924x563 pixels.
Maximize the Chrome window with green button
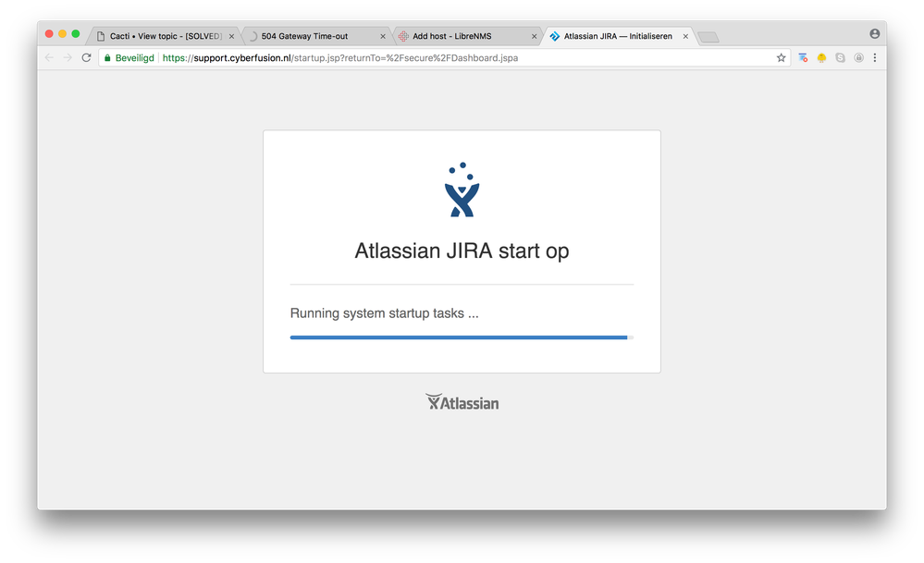[x=76, y=34]
